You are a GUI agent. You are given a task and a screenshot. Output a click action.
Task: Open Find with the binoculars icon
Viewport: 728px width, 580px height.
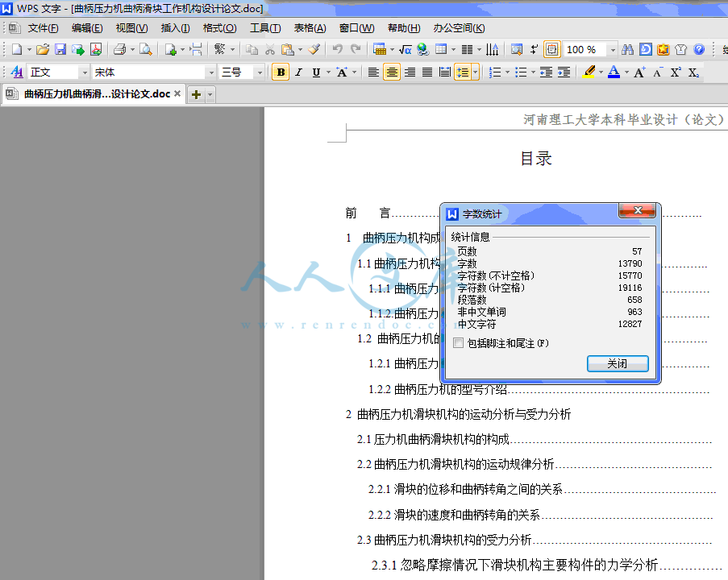(628, 49)
